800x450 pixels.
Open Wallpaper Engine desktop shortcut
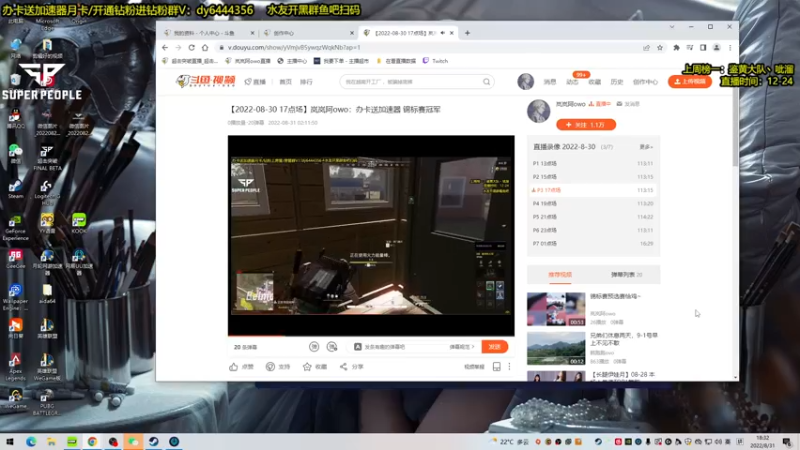point(15,297)
